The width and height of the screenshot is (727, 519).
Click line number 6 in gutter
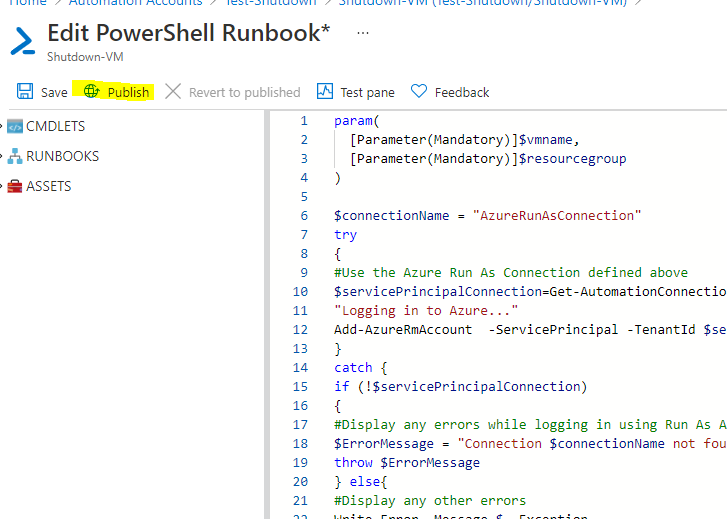[304, 216]
